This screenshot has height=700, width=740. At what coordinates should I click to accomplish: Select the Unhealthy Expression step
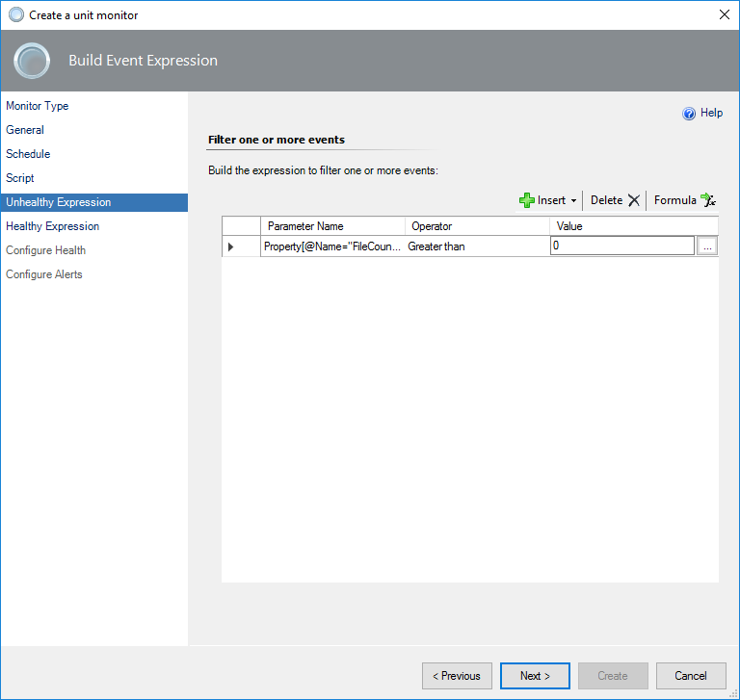click(94, 202)
